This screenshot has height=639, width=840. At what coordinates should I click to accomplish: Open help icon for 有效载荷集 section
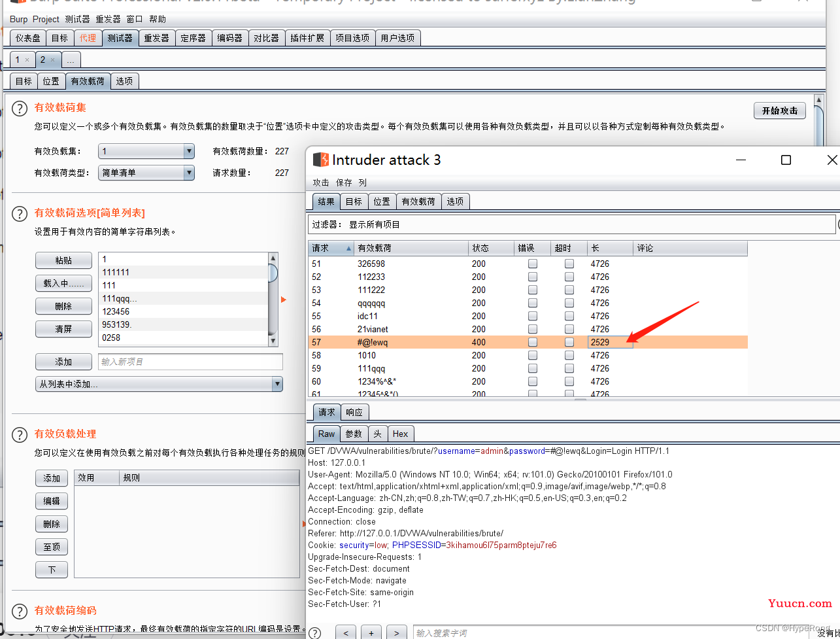click(x=20, y=109)
